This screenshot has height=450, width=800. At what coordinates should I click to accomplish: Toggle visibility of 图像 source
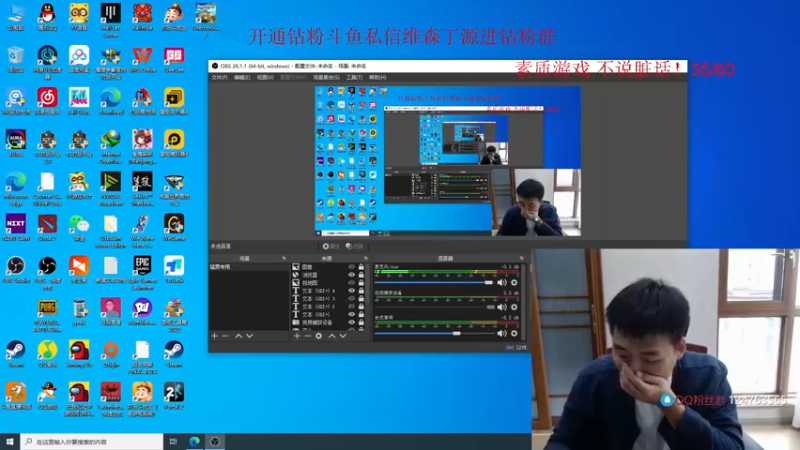[352, 267]
